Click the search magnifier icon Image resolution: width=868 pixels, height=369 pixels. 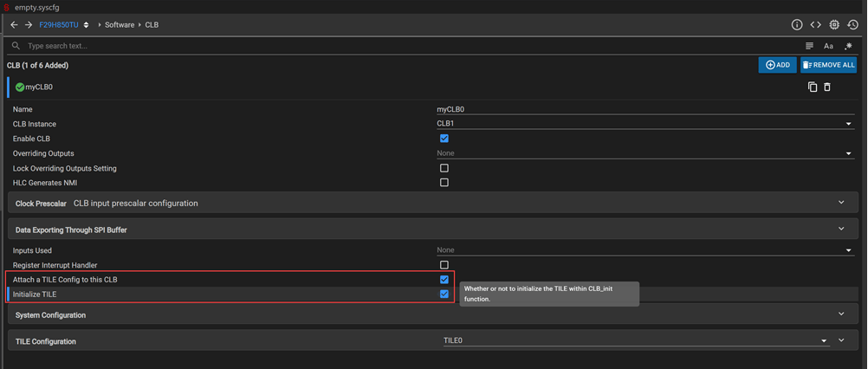tap(16, 46)
